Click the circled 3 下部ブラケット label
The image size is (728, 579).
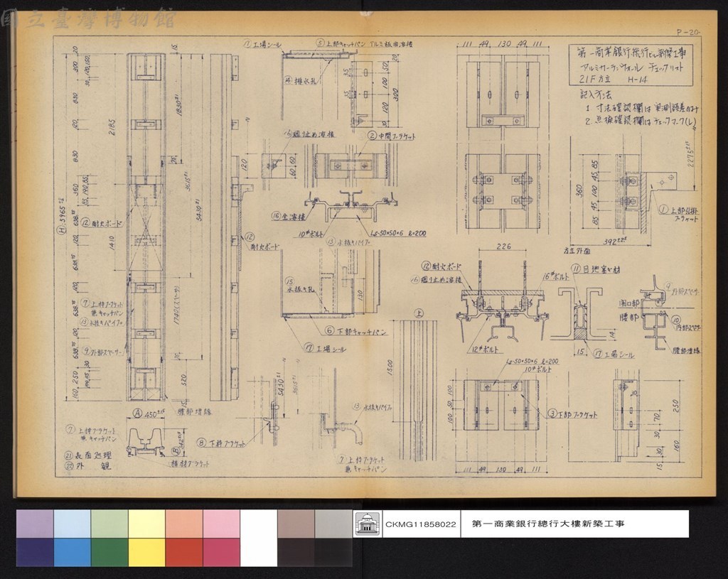click(572, 414)
